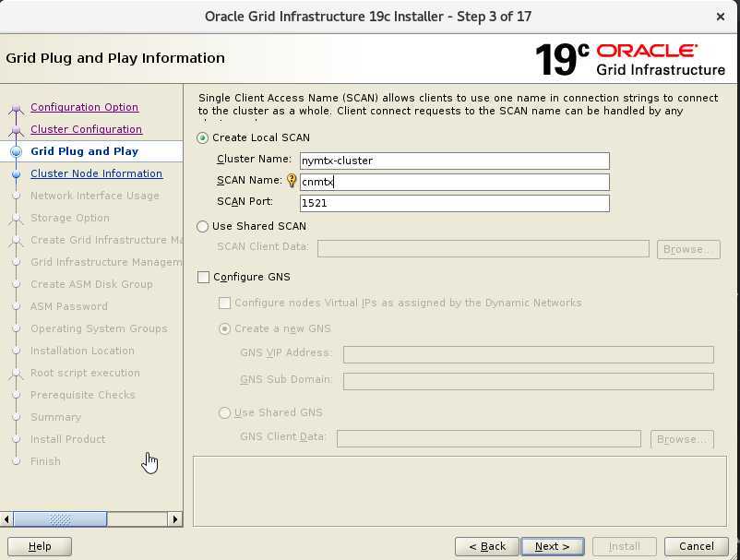Close the installer window with the X
This screenshot has height=560, width=740.
click(721, 17)
